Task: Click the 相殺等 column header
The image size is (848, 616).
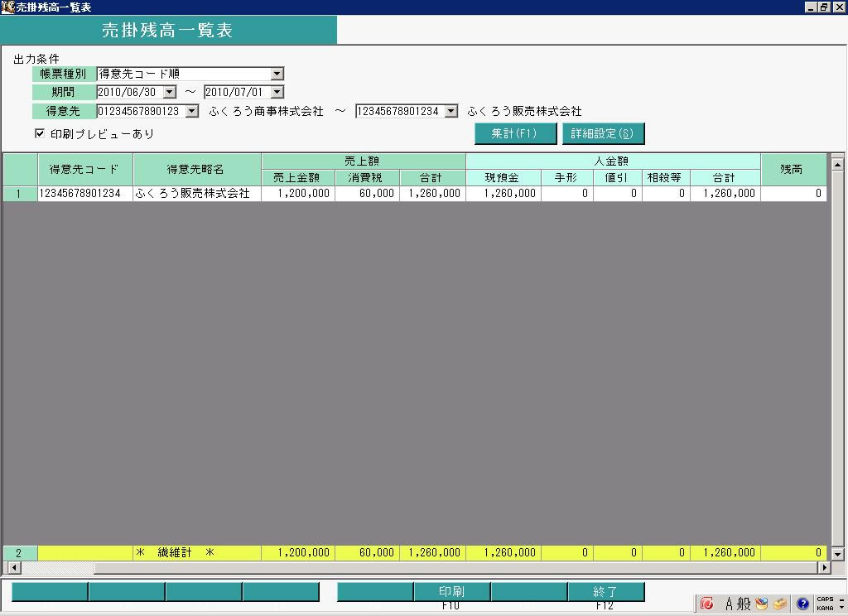Action: tap(666, 178)
